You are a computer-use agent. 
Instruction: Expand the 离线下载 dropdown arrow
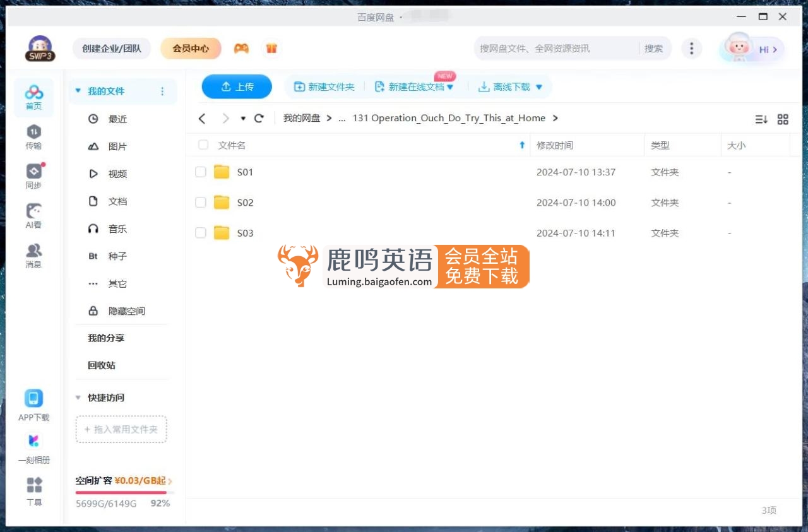click(538, 87)
